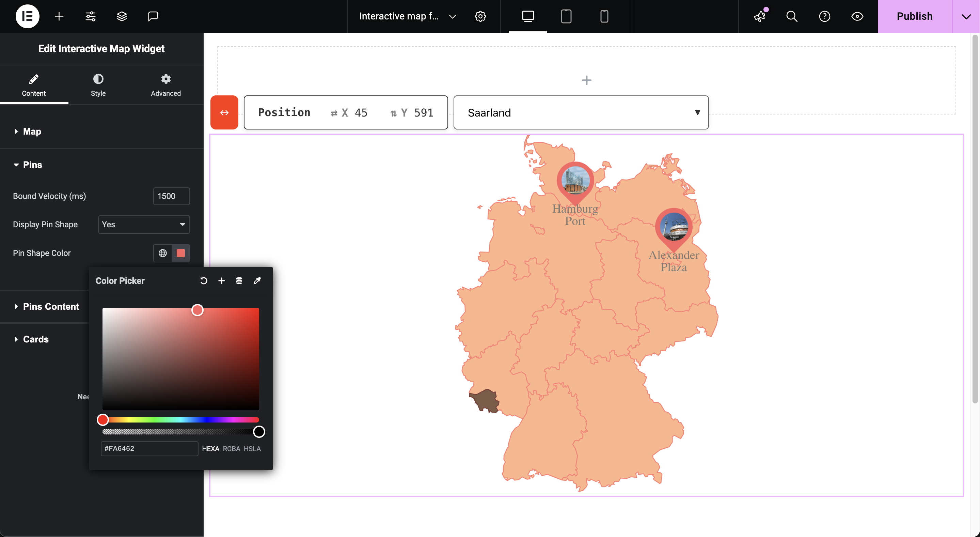This screenshot has width=980, height=537.
Task: Click the Hamburg Port map pin
Action: [575, 183]
